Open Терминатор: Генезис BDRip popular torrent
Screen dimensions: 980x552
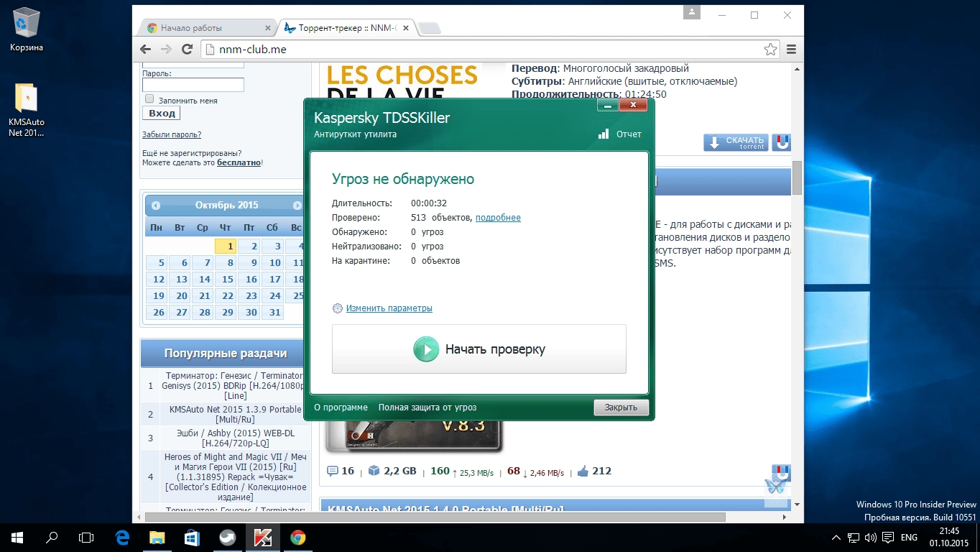pos(235,386)
